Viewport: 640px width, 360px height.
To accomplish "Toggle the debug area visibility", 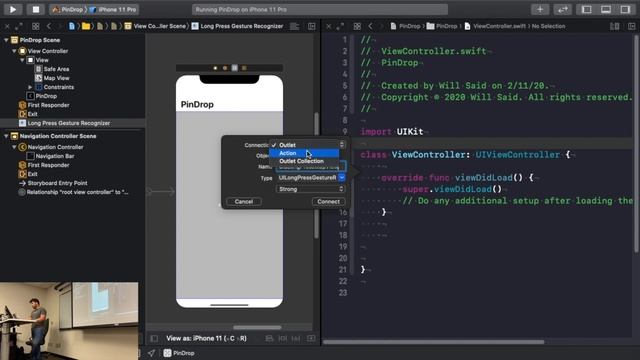I will [606, 9].
